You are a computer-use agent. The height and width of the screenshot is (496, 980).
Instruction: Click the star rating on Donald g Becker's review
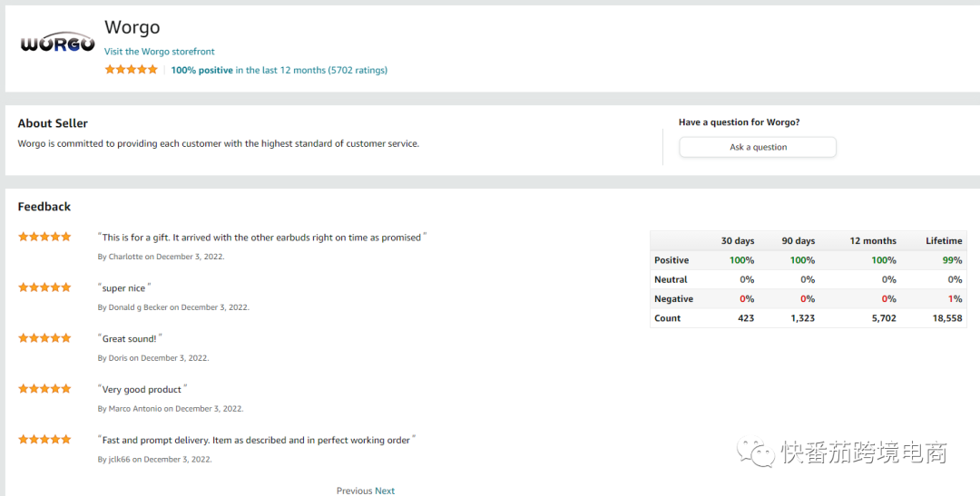[44, 287]
